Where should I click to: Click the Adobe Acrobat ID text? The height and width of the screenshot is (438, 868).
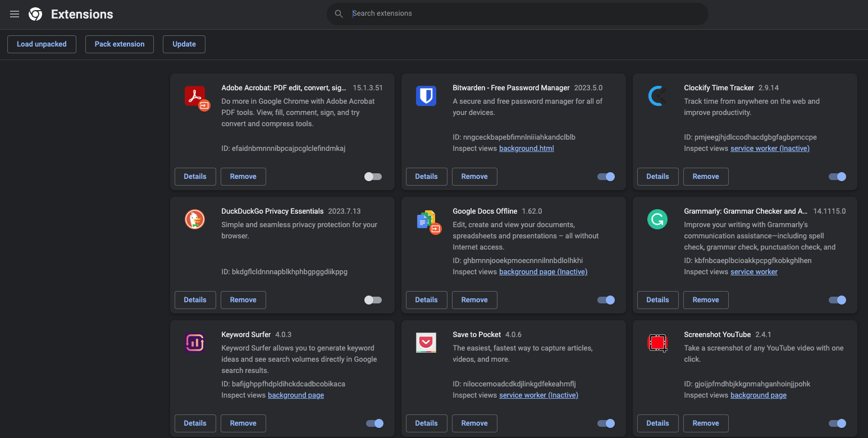point(284,149)
